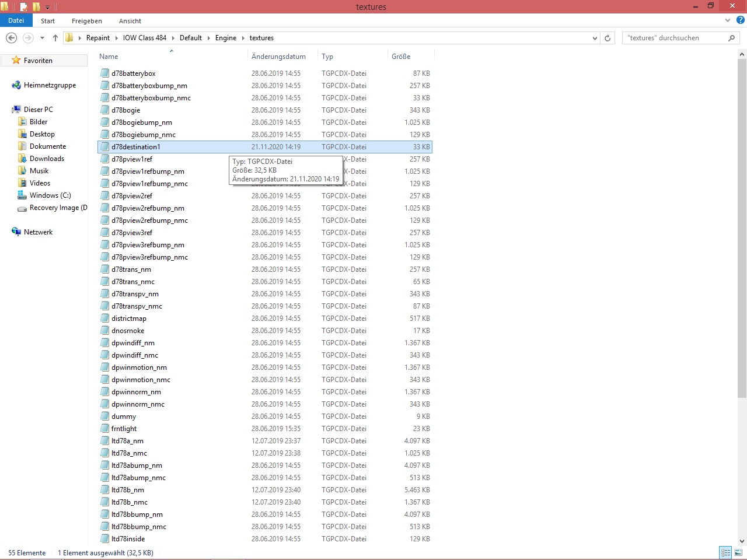Open the Quick Access Toolbar customize dropdown
This screenshot has width=747, height=560.
(x=48, y=8)
